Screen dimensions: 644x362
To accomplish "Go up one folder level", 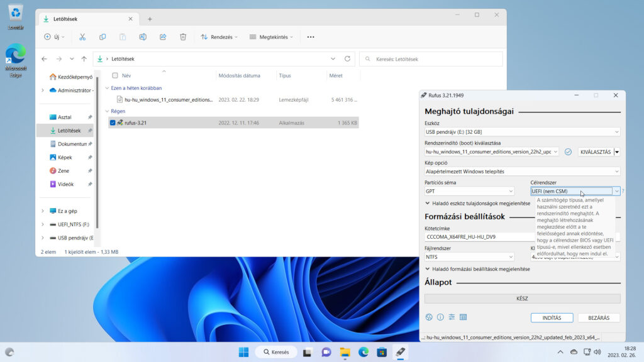I will click(x=84, y=59).
